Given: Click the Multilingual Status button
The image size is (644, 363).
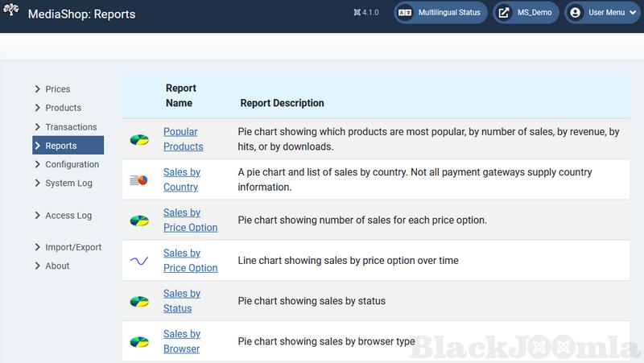Looking at the screenshot, I should point(440,13).
